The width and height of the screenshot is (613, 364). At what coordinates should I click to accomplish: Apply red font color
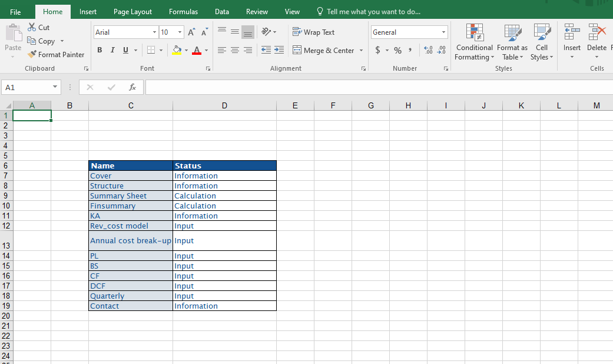click(x=197, y=50)
